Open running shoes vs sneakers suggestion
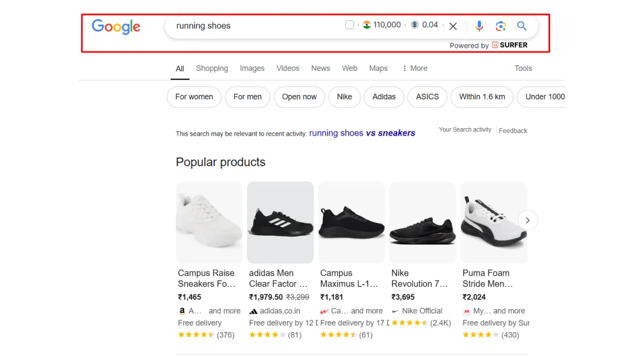Screen dimensions: 644x362 click(362, 133)
